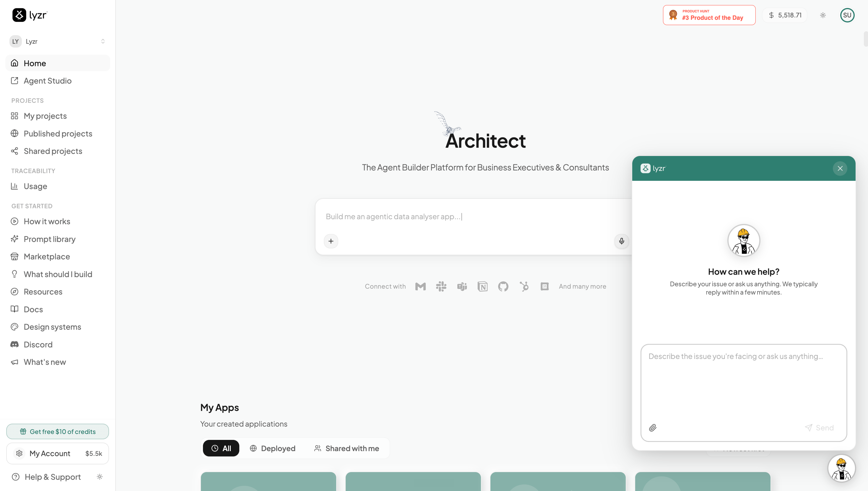Open My Account
868x491 pixels.
[x=58, y=453]
